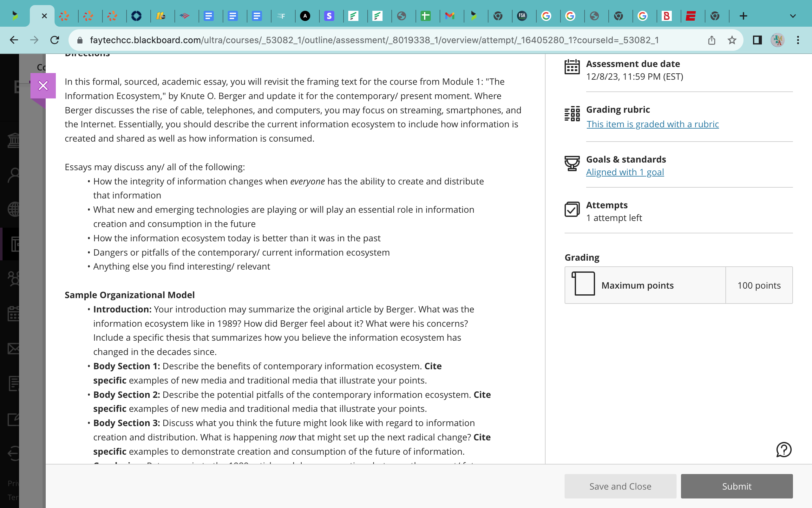
Task: Switch to the ESPN tab
Action: [691, 16]
